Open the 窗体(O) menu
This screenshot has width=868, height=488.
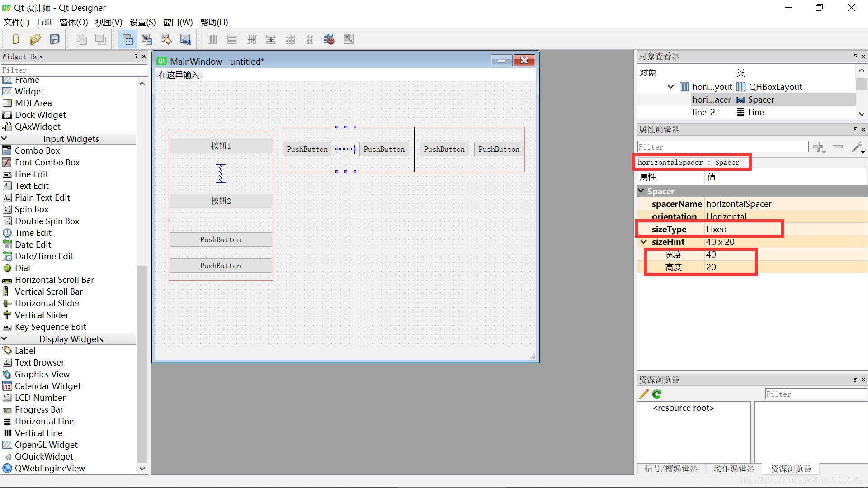point(74,22)
